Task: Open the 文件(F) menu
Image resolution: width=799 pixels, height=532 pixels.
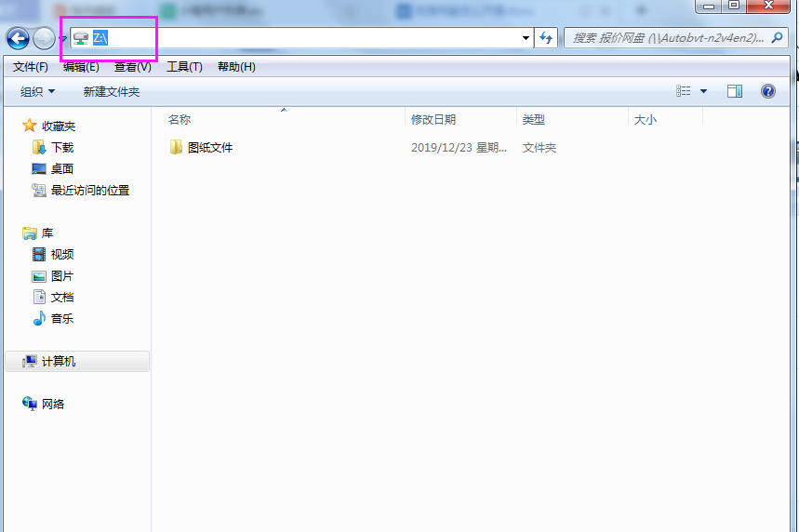Action: pos(31,67)
